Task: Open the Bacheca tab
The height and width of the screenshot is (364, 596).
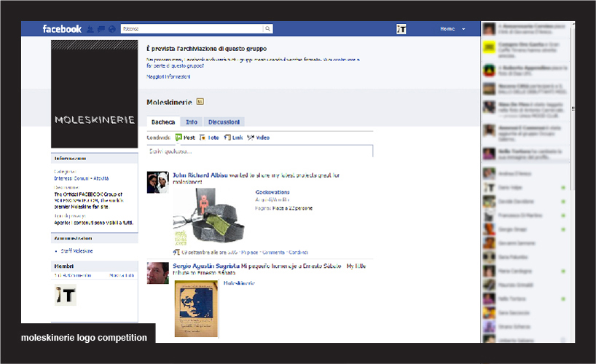Action: coord(162,122)
